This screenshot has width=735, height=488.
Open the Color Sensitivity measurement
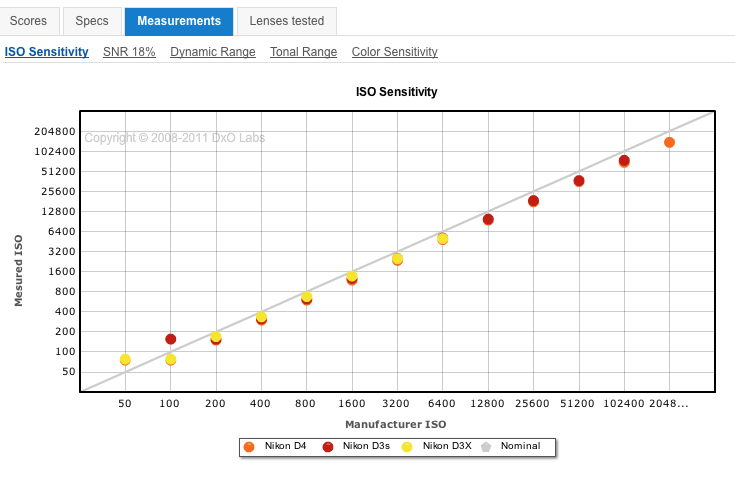click(x=394, y=51)
